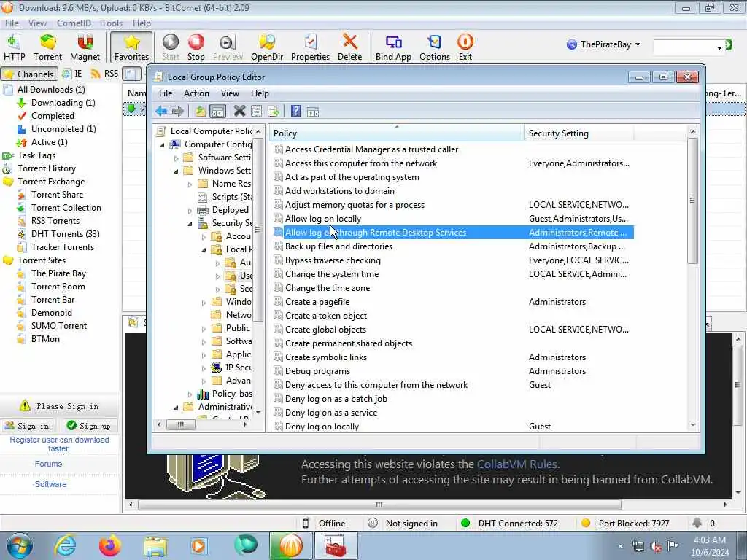This screenshot has width=747, height=560.
Task: Expand the Account Policies tree node
Action: point(204,237)
